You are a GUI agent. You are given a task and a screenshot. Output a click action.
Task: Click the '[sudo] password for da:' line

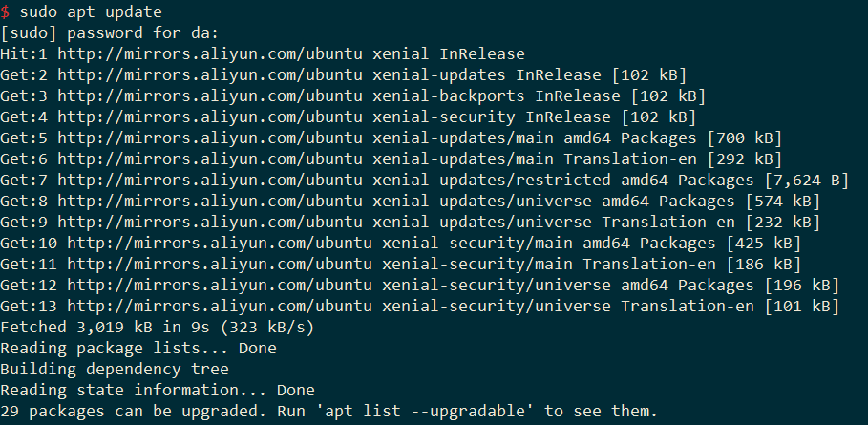[110, 33]
